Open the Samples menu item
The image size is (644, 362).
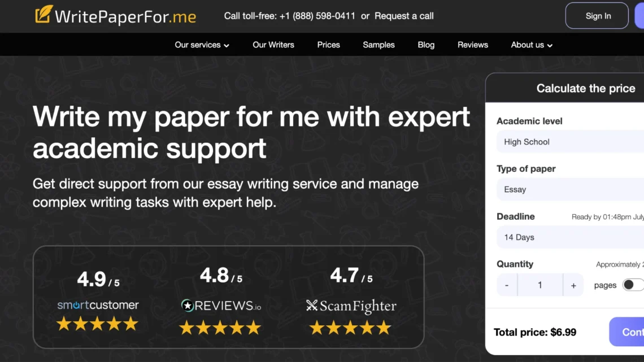(378, 45)
